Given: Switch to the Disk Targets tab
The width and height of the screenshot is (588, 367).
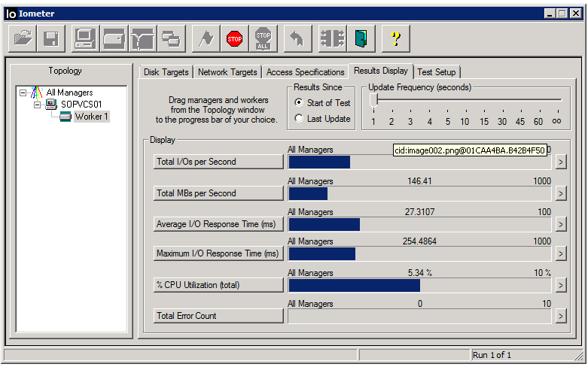Looking at the screenshot, I should click(x=166, y=72).
